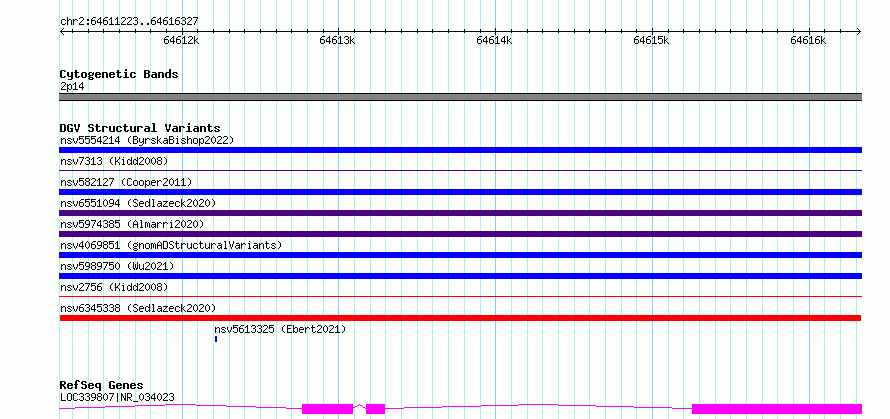Open the Cytogenetic Bands track heading
The height and width of the screenshot is (419, 890).
click(x=119, y=74)
